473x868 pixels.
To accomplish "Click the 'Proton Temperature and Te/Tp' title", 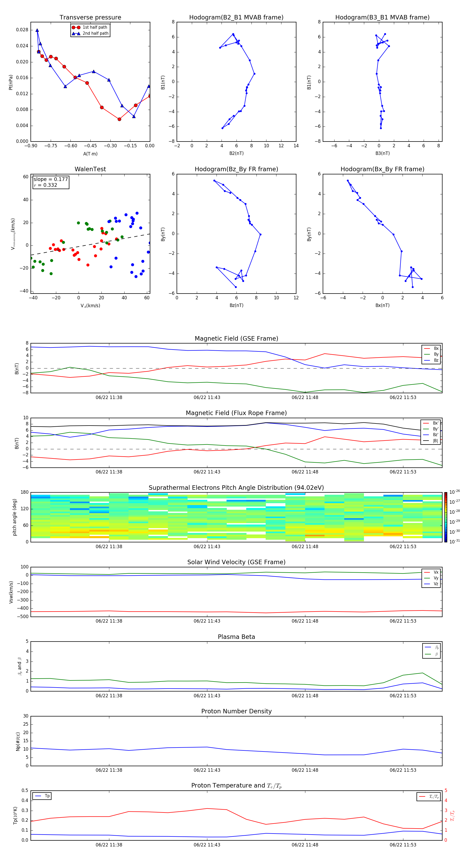I will [x=236, y=786].
